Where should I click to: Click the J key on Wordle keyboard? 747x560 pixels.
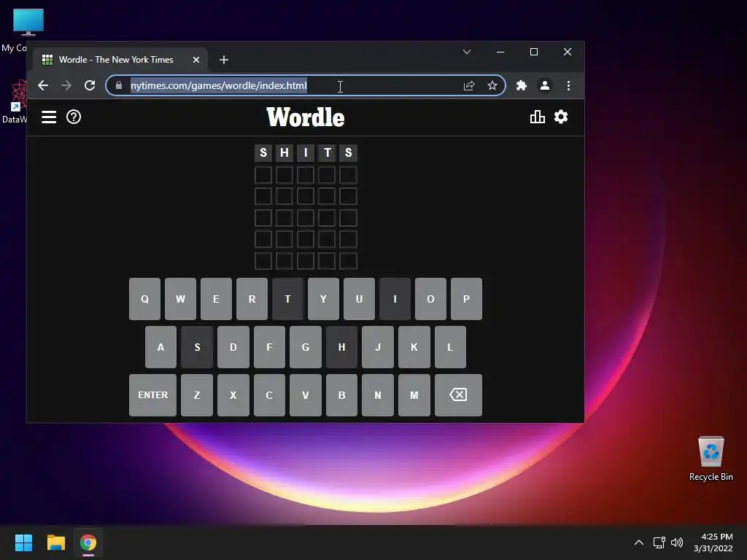point(378,347)
